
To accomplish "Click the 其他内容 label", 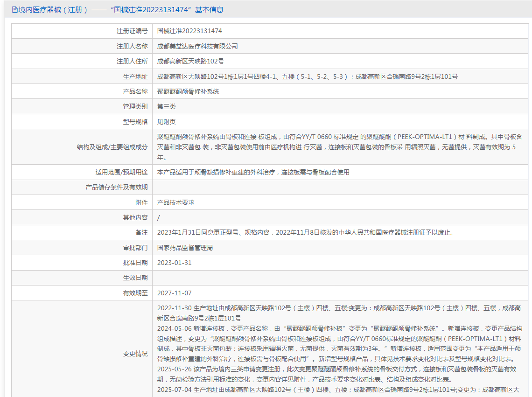I will coord(135,217).
